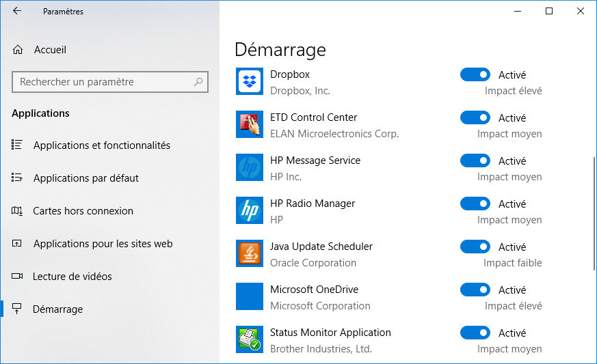Disable Dropbox at startup
This screenshot has width=597, height=364.
[x=475, y=74]
